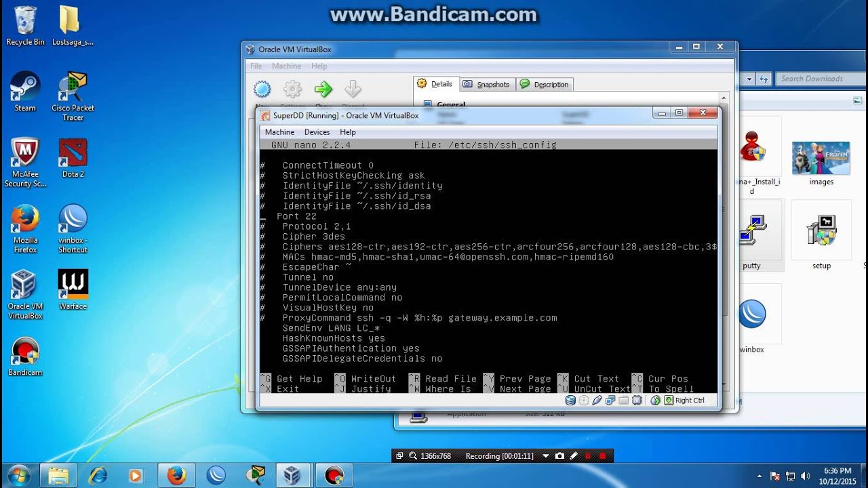The width and height of the screenshot is (868, 488).
Task: Click the Settings gear icon in VirtualBox Manager
Action: pos(292,89)
